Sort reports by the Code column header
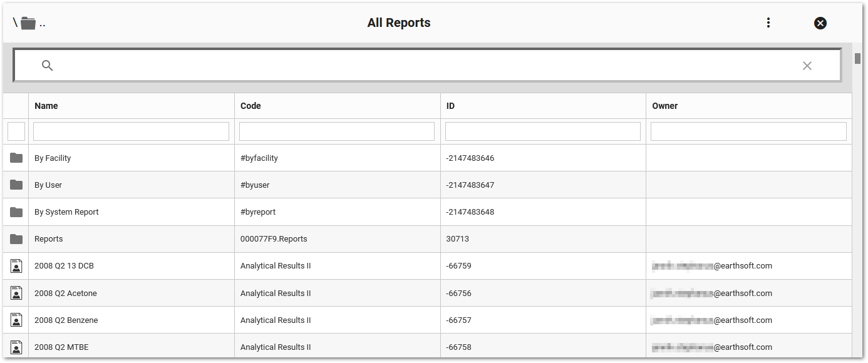Screen dimensions: 868x363 coord(251,106)
